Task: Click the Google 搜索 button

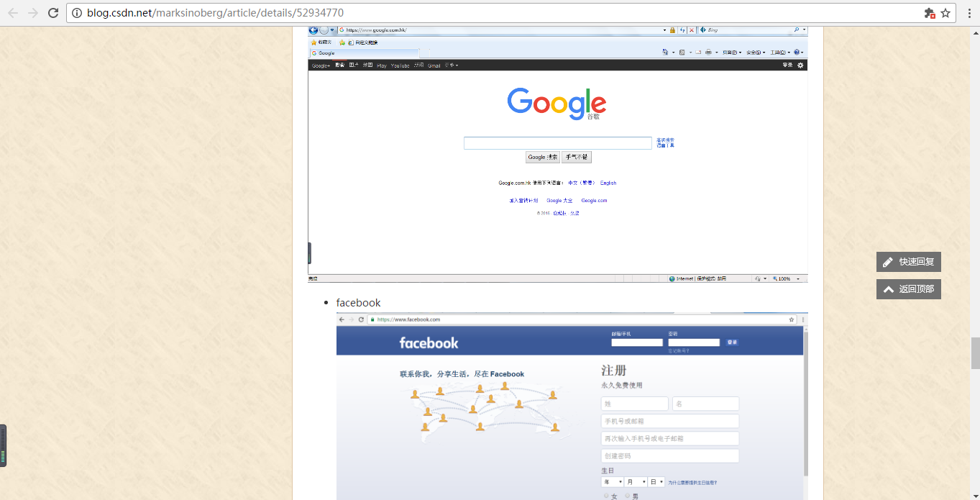Action: 542,157
